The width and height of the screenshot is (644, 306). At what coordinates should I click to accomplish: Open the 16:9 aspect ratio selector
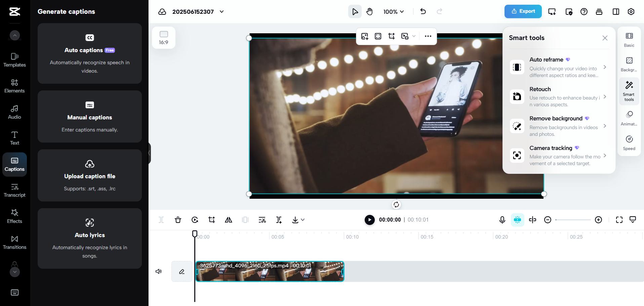[164, 38]
